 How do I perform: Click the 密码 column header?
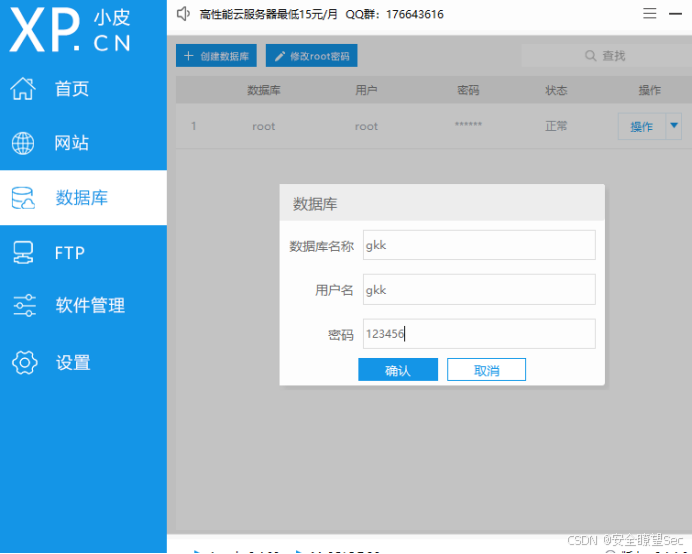pyautogui.click(x=468, y=90)
